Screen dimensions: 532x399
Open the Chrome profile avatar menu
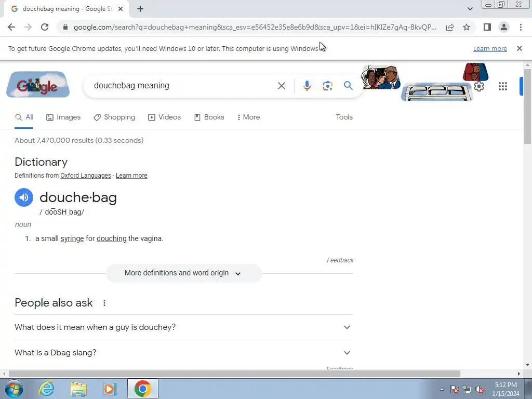(x=504, y=27)
